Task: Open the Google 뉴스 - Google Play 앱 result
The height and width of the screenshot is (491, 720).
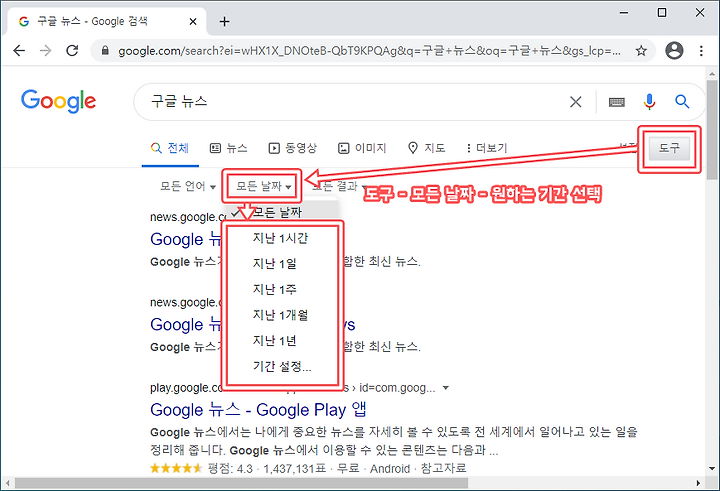Action: pos(258,410)
